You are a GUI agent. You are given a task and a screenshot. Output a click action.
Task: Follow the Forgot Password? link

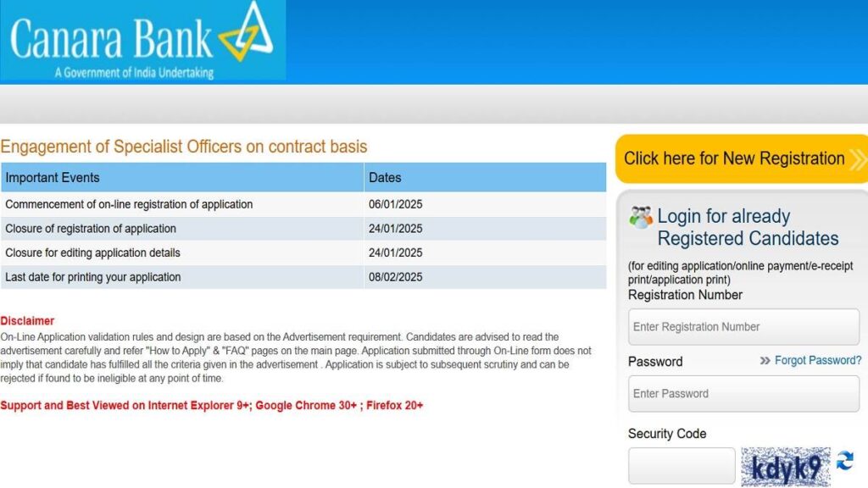coord(818,360)
